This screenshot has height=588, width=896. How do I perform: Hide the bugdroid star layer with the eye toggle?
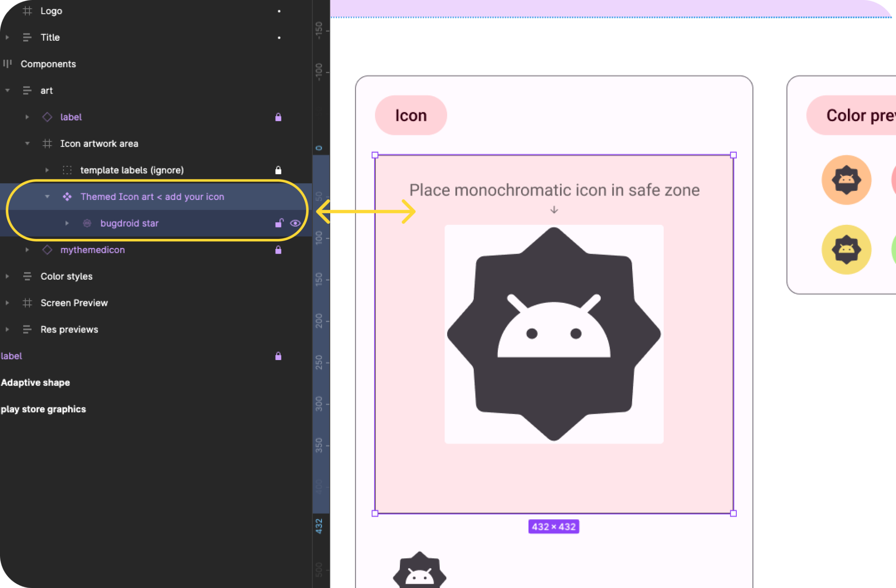pos(296,223)
